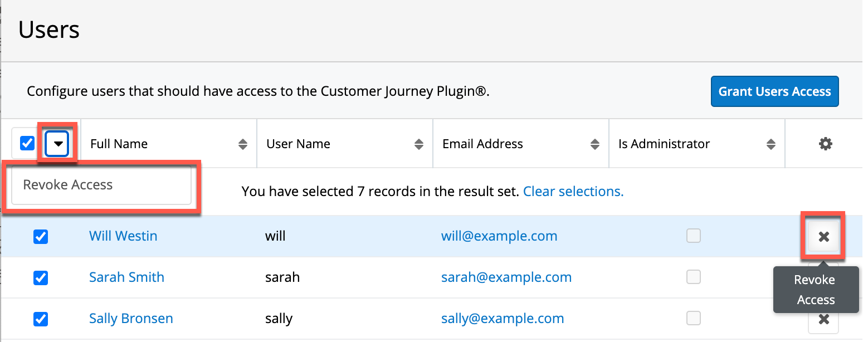Viewport: 868px width, 342px height.
Task: Click Will Westin's Is Administrator checkbox
Action: 694,236
